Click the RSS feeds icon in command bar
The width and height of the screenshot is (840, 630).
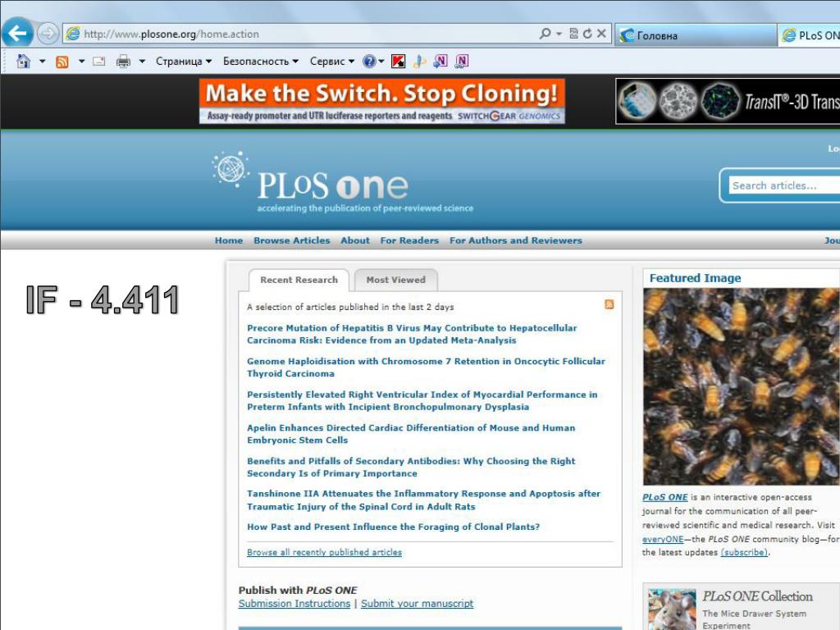point(62,62)
